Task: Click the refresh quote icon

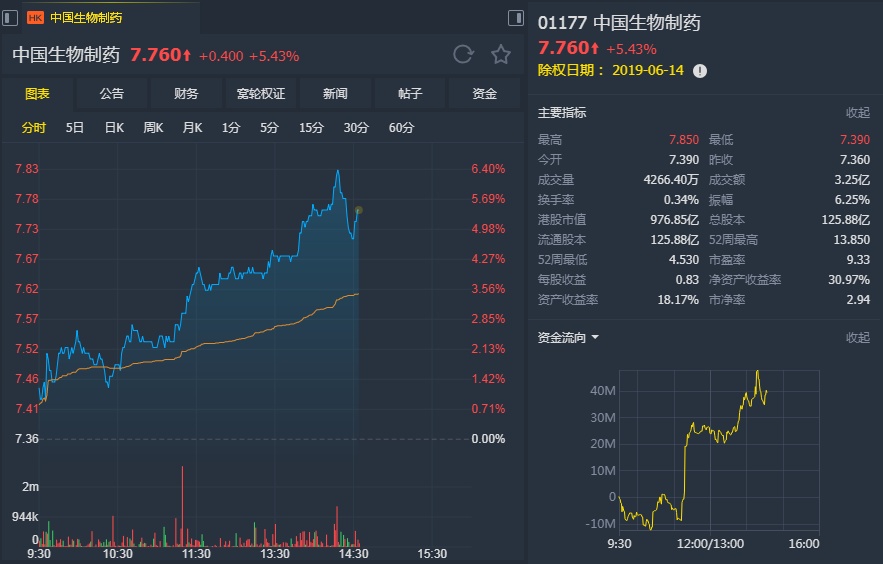Action: click(462, 55)
